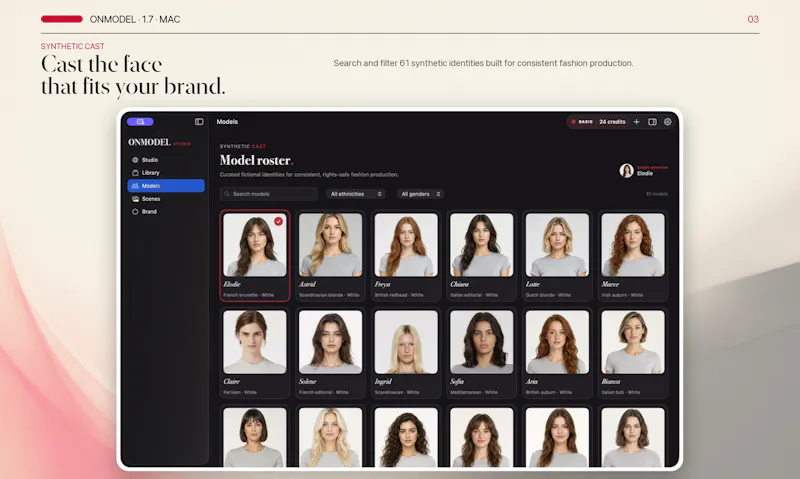Select the Bianca model portrait
800x479 pixels.
[633, 342]
